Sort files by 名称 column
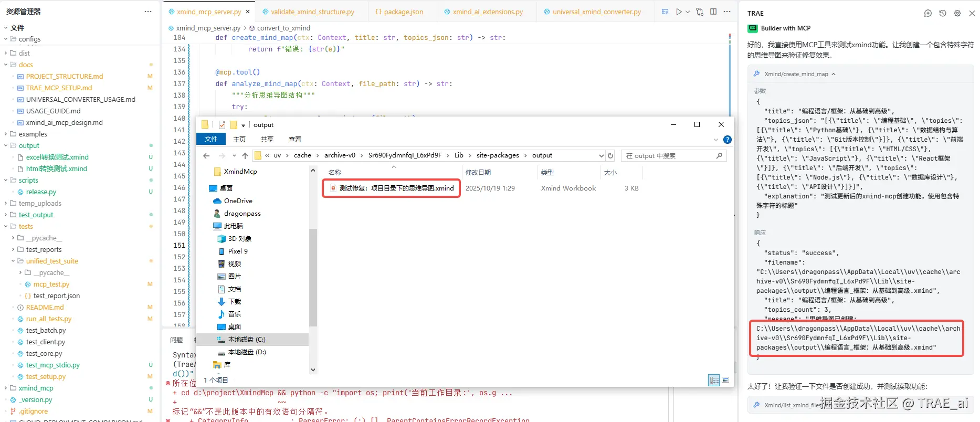The image size is (980, 422). pyautogui.click(x=335, y=172)
